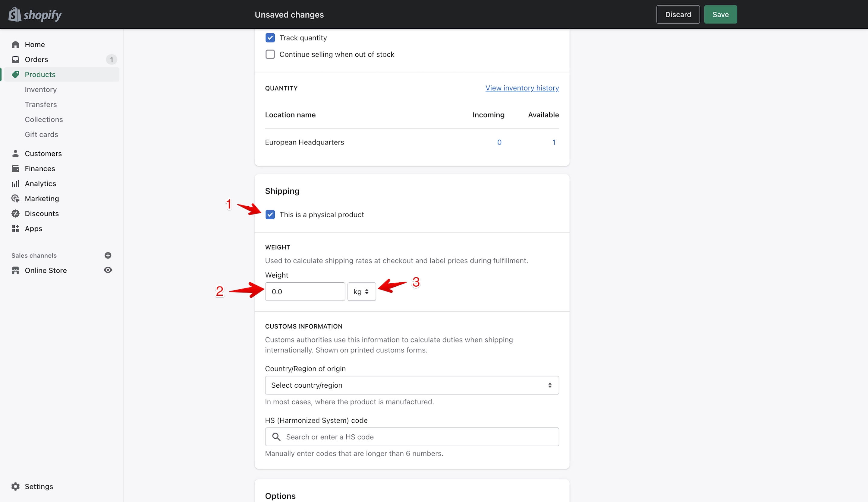Click the Unsaved changes title text
This screenshot has height=502, width=868.
tap(289, 14)
